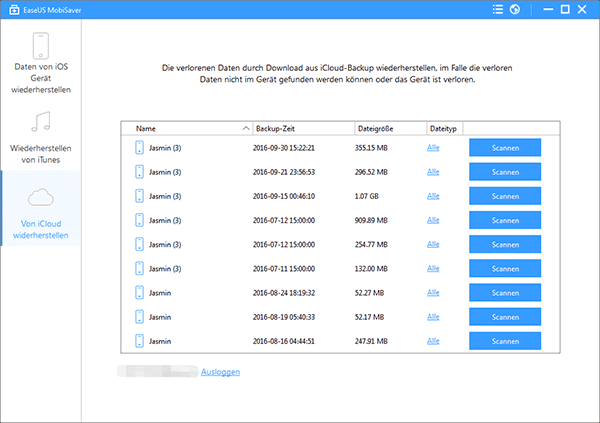The width and height of the screenshot is (600, 423).
Task: Click phone icon of the 1.07 GB backup
Action: 139,196
